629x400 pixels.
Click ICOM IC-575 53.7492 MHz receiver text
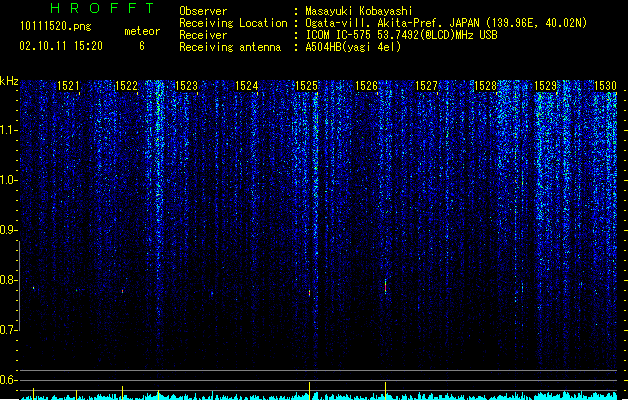click(x=401, y=35)
